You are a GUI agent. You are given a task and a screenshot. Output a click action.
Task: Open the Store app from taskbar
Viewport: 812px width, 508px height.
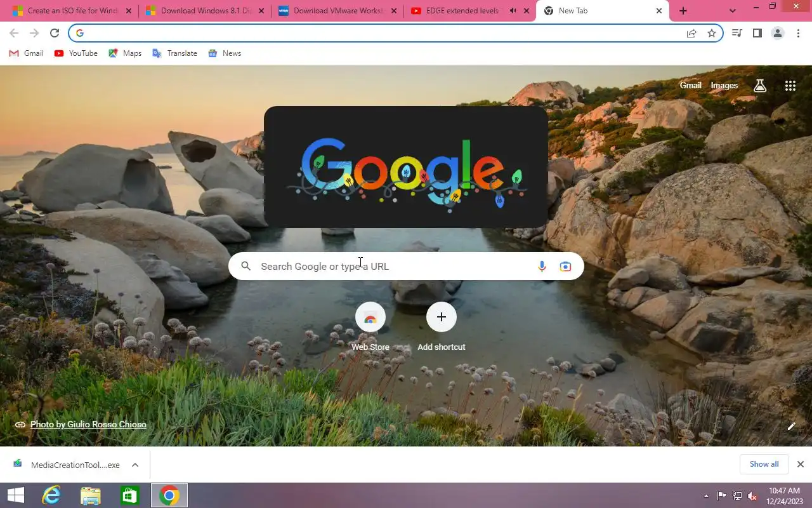(x=129, y=495)
